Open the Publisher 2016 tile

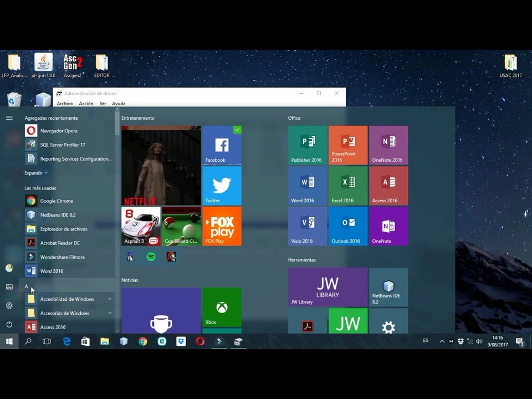click(x=308, y=145)
